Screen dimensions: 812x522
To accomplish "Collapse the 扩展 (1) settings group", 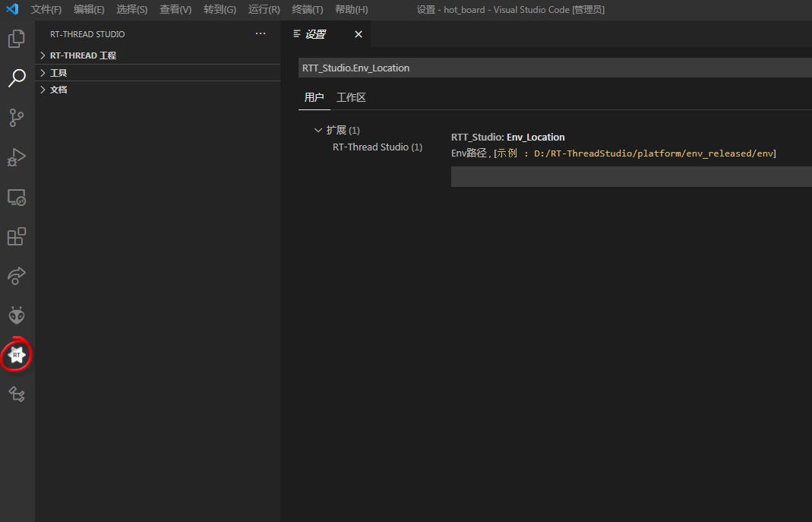I will coord(318,130).
